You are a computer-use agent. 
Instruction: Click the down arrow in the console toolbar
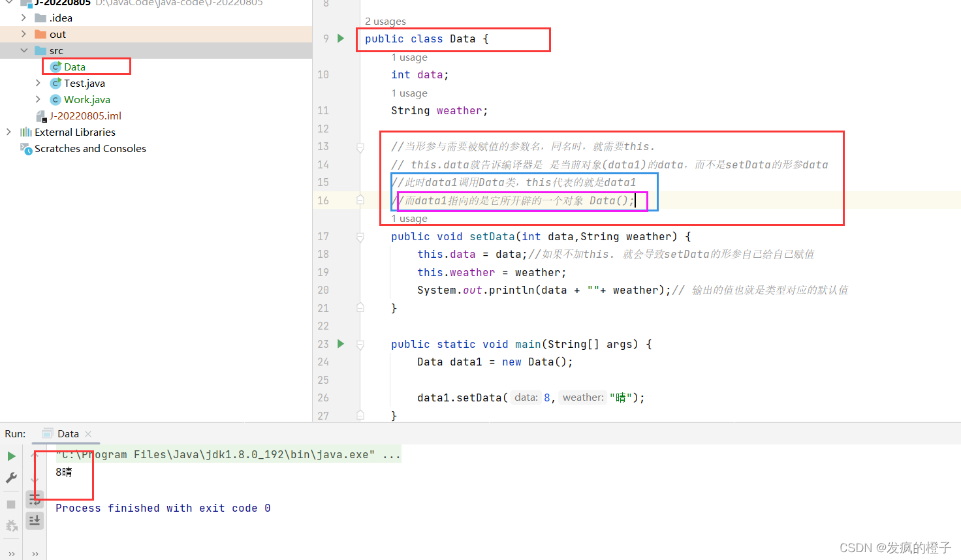click(35, 480)
